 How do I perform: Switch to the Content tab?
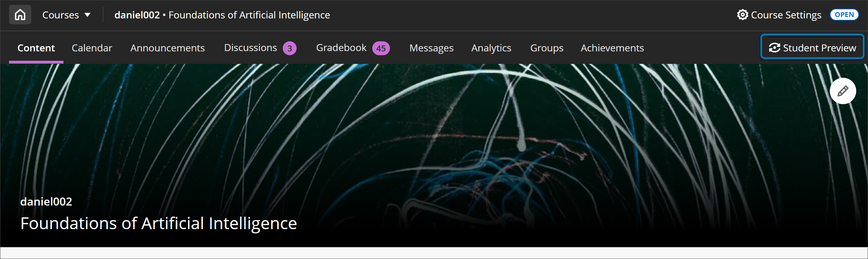pos(36,48)
